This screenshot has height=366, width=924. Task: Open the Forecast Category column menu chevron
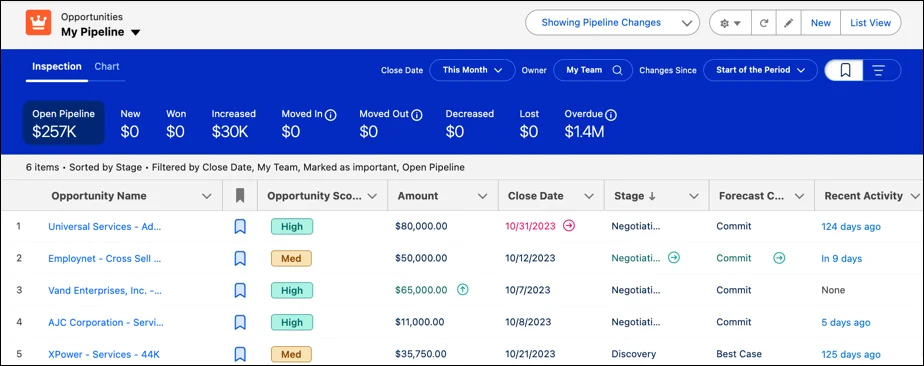click(x=799, y=196)
